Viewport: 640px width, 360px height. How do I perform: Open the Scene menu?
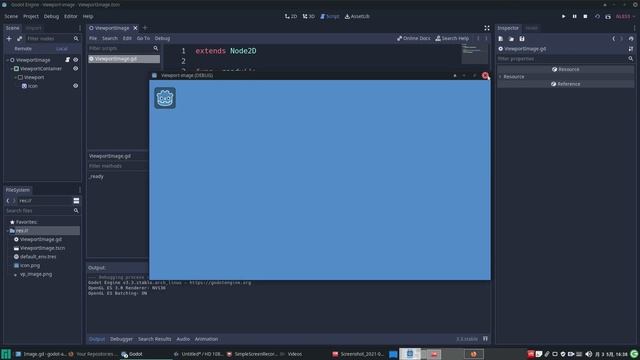pyautogui.click(x=11, y=16)
